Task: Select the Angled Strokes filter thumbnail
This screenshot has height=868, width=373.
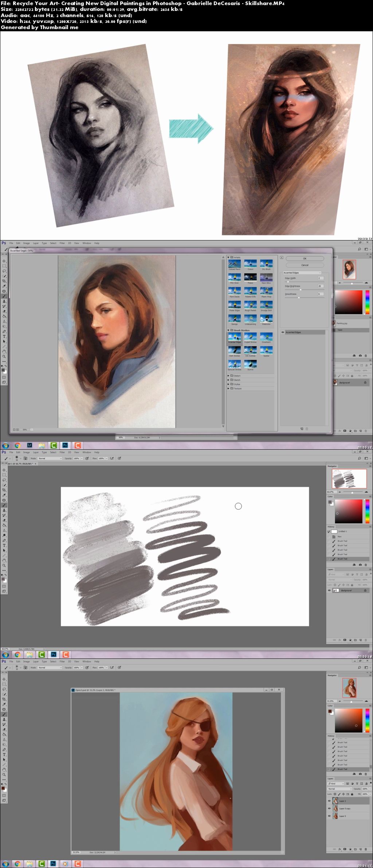Action: pyautogui.click(x=251, y=337)
